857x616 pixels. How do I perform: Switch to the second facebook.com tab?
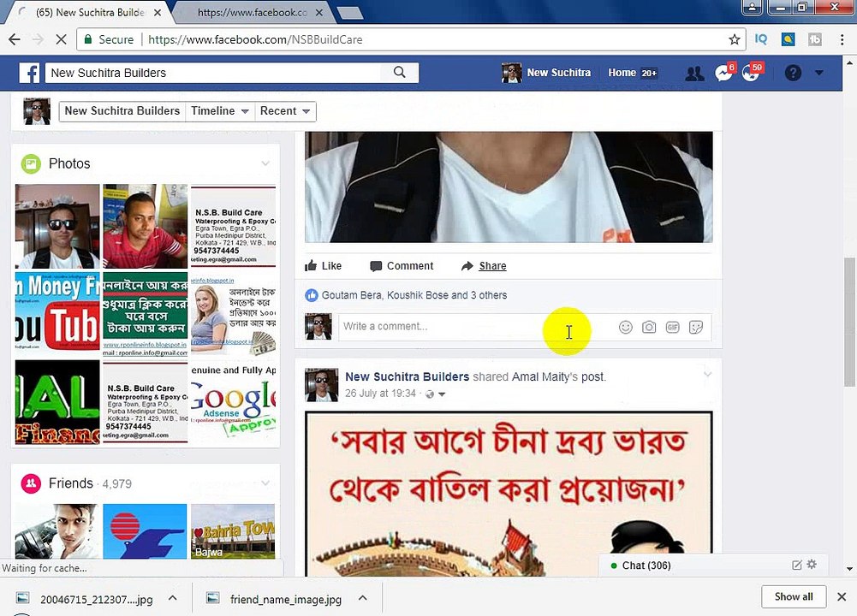tap(252, 12)
